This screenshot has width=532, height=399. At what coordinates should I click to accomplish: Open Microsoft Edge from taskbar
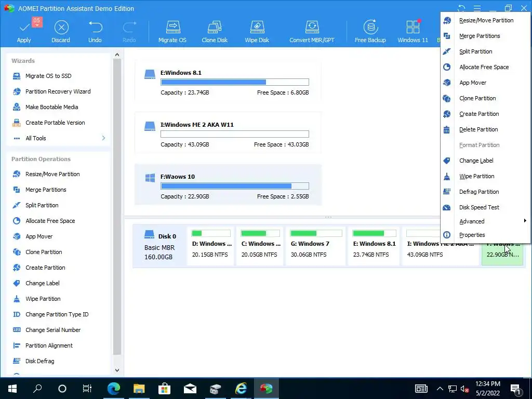click(x=114, y=389)
